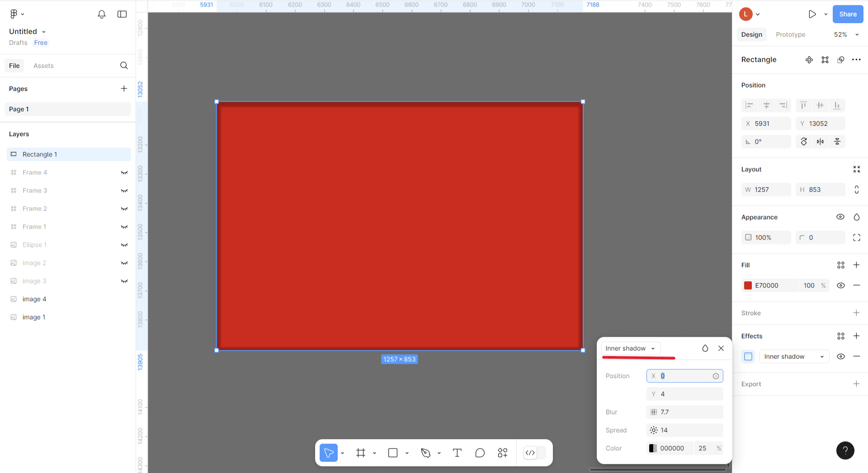Open effect type dropdown in Effects panel
The image size is (868, 473).
pyautogui.click(x=794, y=356)
